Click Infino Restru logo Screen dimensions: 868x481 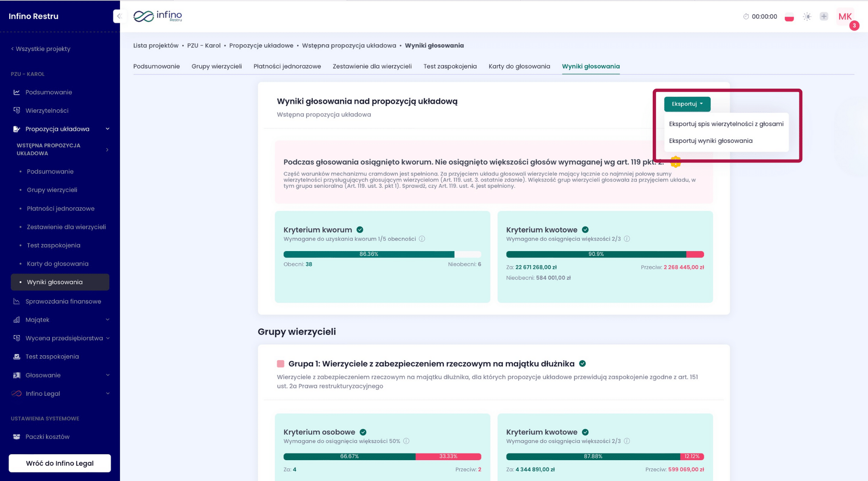[x=158, y=16]
